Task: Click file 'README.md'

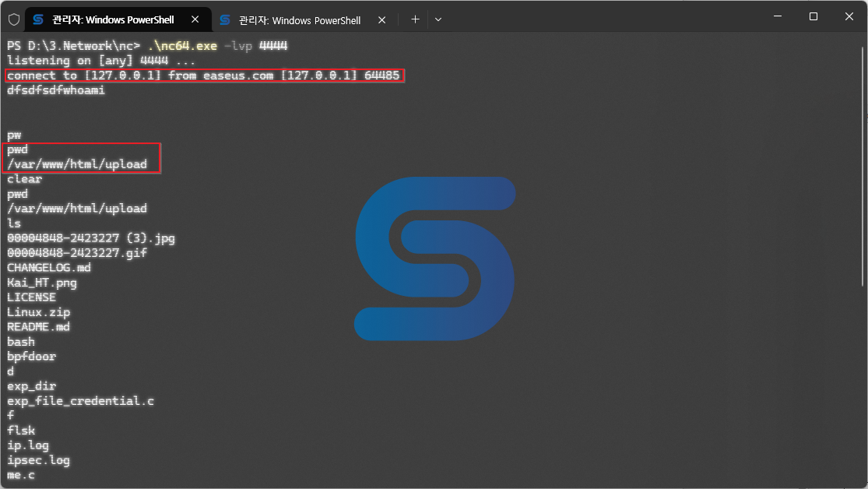Action: (x=38, y=327)
